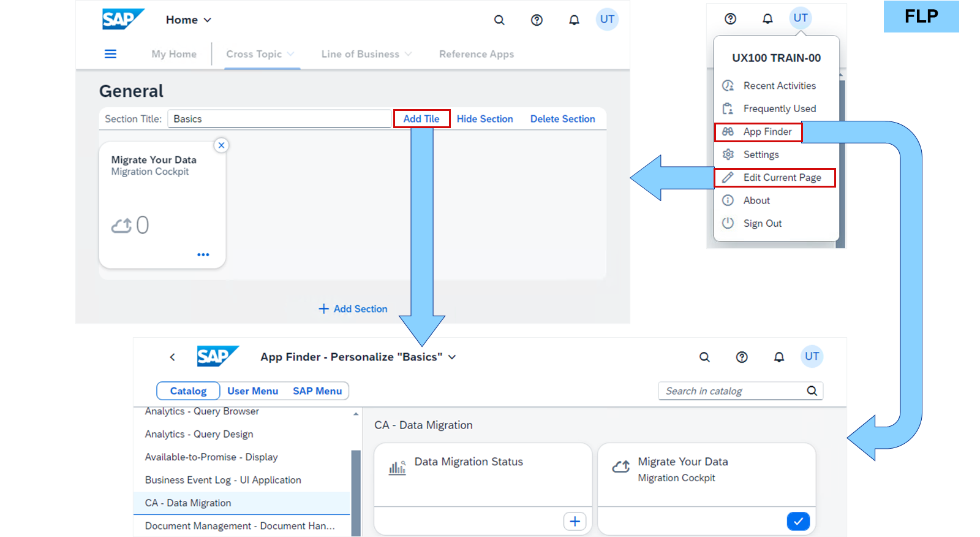Viewport: 980px width, 537px height.
Task: Switch to the User Menu tab
Action: point(252,391)
